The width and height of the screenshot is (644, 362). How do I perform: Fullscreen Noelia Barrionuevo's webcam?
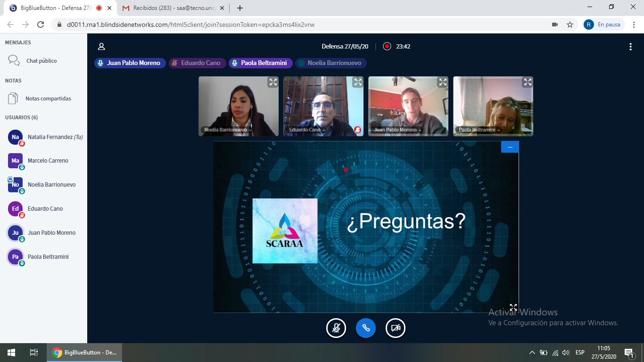pos(273,82)
